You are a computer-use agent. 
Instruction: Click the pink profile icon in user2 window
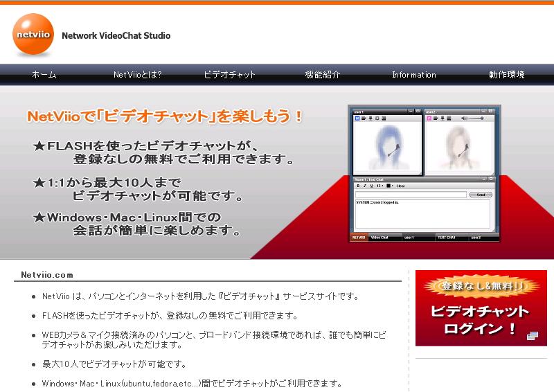pos(429,118)
